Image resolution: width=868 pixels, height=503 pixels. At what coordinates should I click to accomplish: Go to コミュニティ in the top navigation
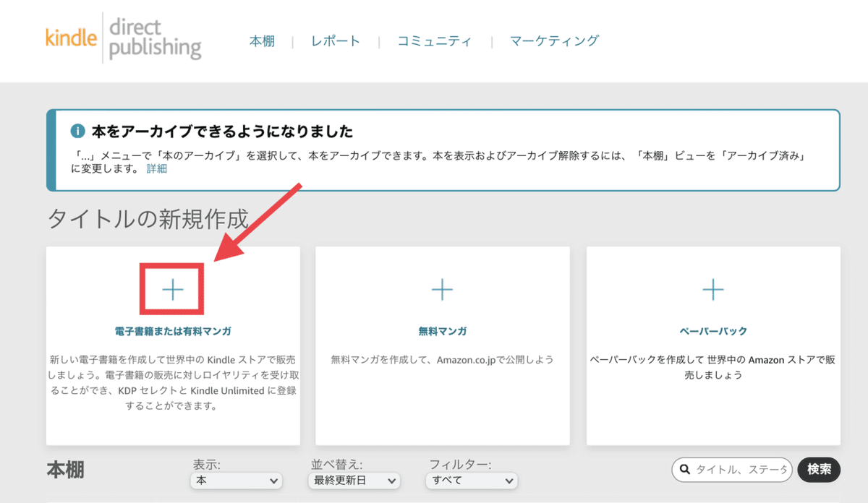tap(434, 40)
